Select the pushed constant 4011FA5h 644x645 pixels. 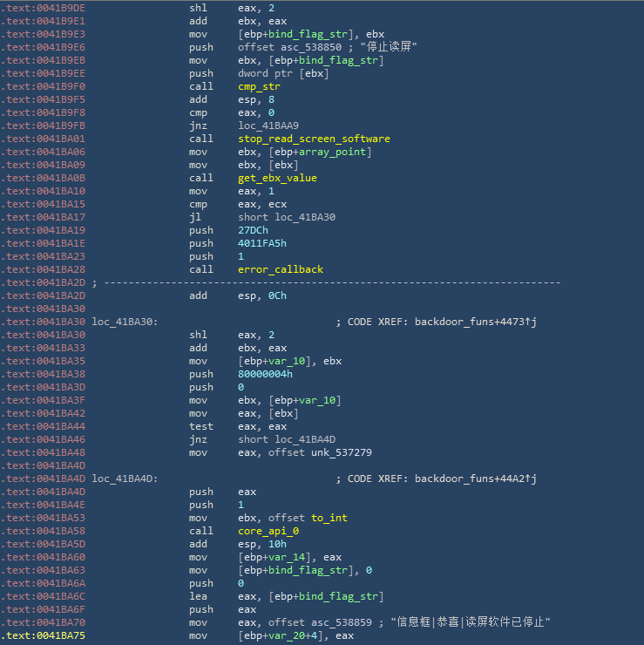click(261, 243)
